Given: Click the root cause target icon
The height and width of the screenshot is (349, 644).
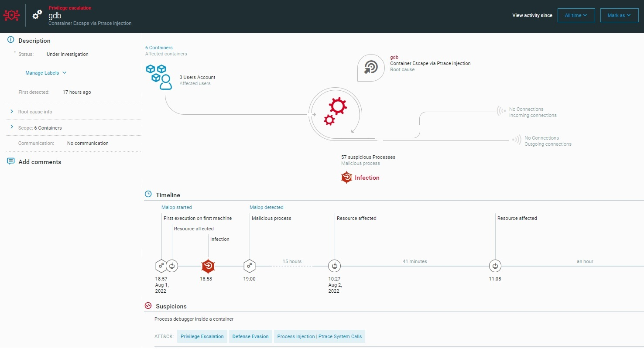Looking at the screenshot, I should click(370, 68).
